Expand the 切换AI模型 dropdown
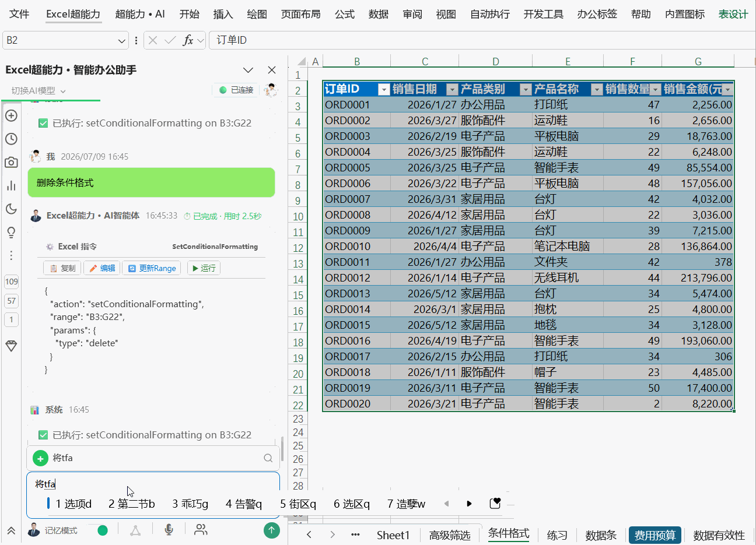The height and width of the screenshot is (545, 756). point(38,90)
